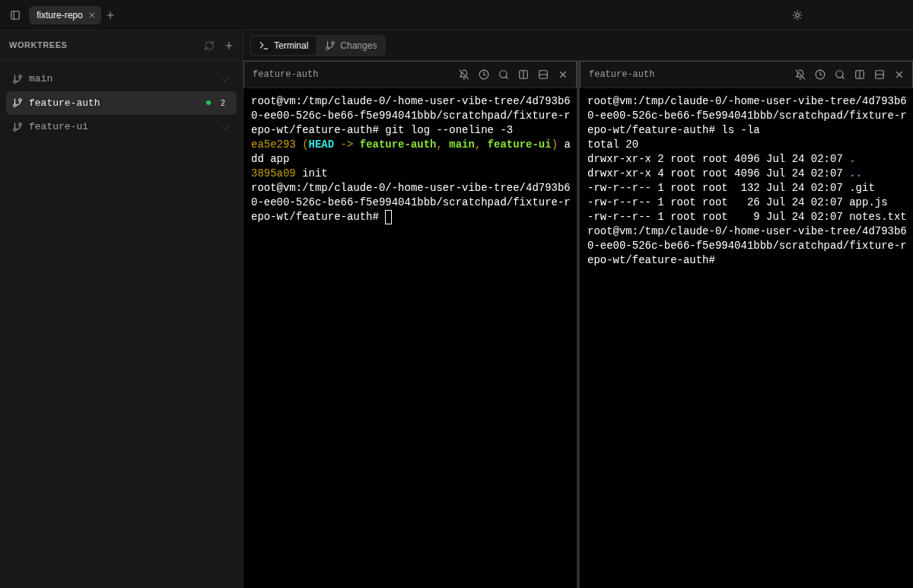Screen dimensions: 913x588
Task: Close the right terminal pane
Action: (899, 75)
